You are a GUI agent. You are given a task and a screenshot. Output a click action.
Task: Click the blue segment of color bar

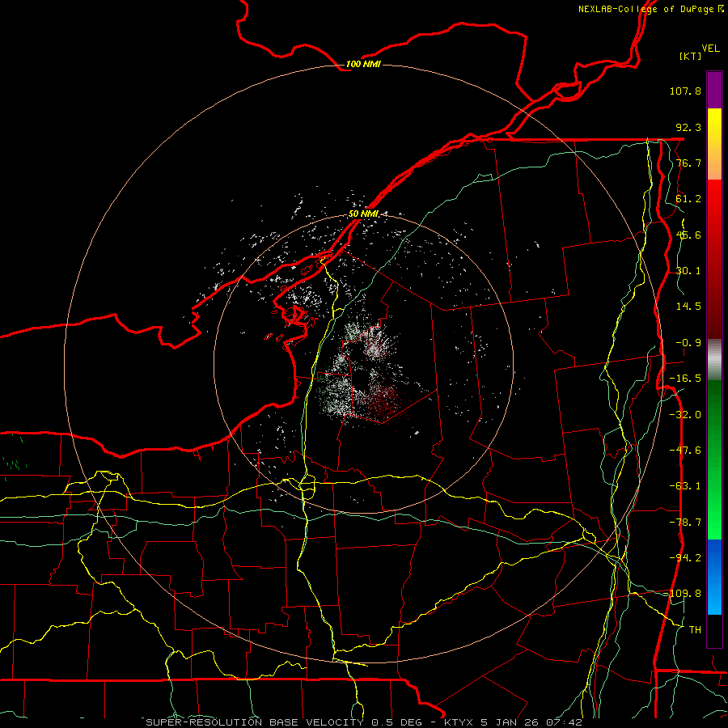click(x=714, y=577)
